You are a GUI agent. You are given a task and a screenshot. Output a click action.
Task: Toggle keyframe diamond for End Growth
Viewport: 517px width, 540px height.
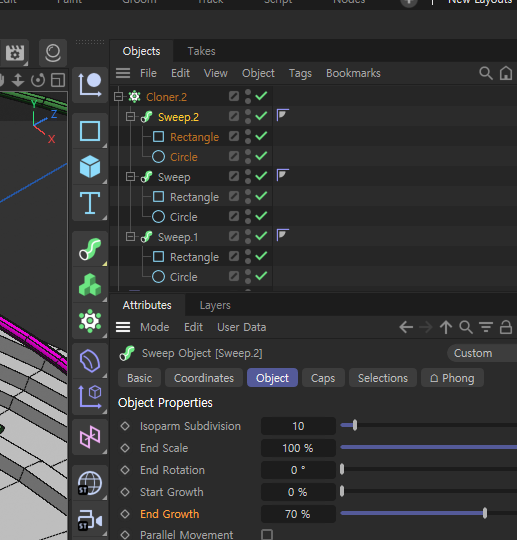click(125, 514)
